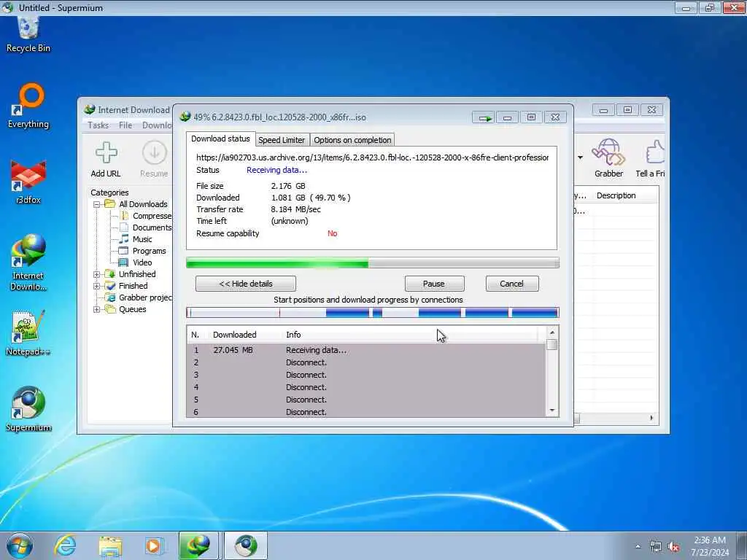Switch to the Download status tab

point(220,139)
